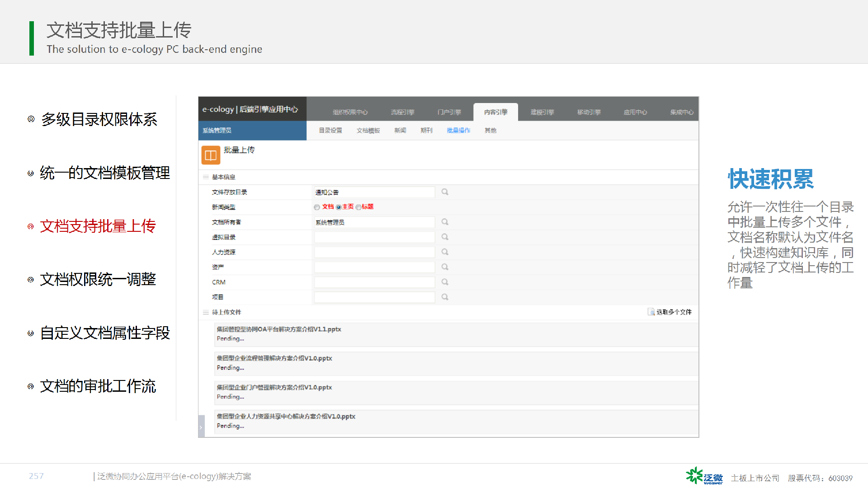
Task: Open the 文档模板 submenu
Action: [x=368, y=131]
